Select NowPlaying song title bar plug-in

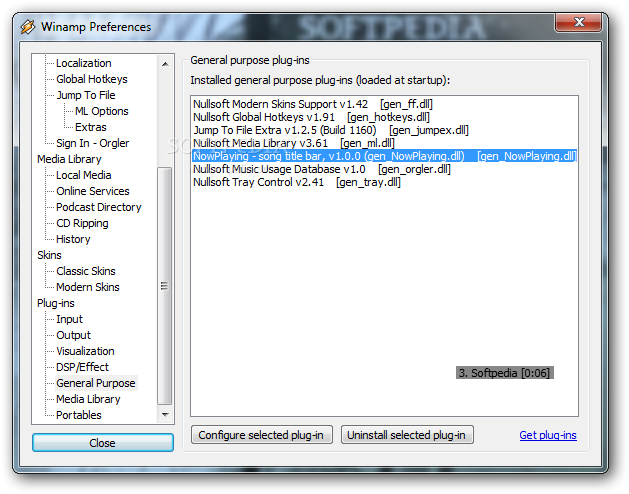point(384,156)
